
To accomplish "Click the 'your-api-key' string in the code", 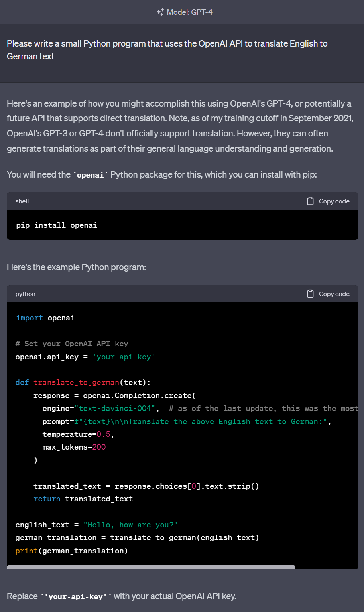I will point(123,357).
